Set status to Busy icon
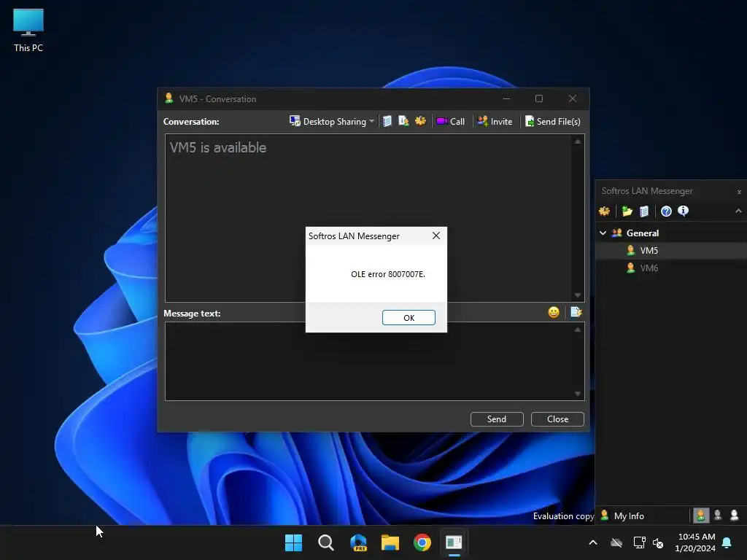This screenshot has height=560, width=747. point(718,516)
